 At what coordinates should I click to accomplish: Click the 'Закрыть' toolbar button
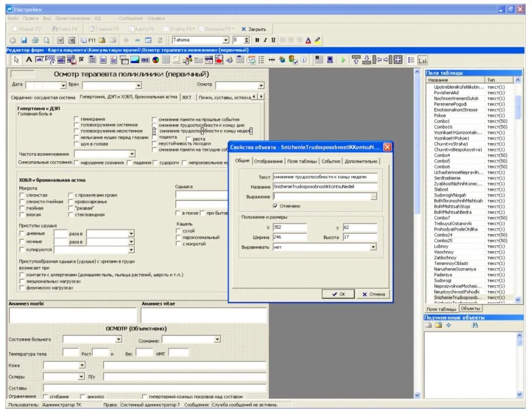coord(254,29)
